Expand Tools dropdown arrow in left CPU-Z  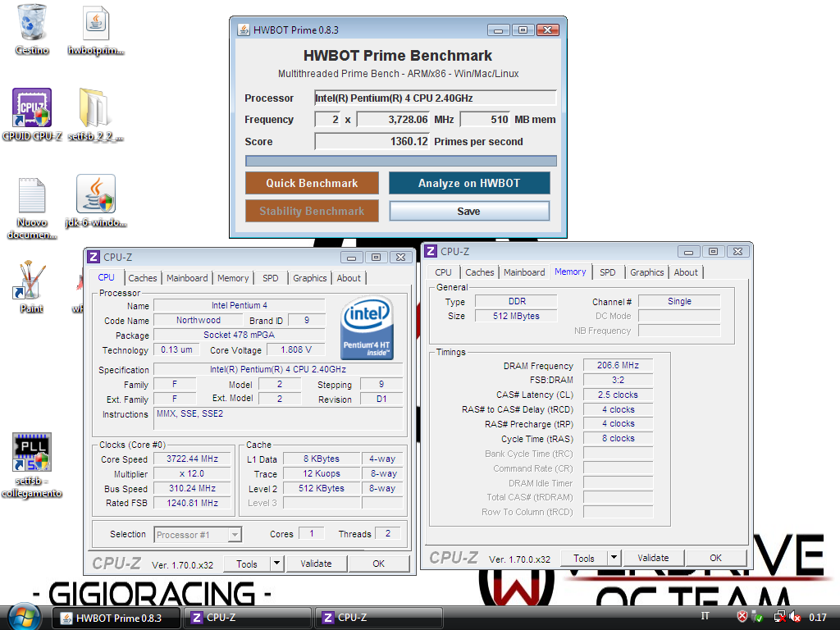[277, 564]
